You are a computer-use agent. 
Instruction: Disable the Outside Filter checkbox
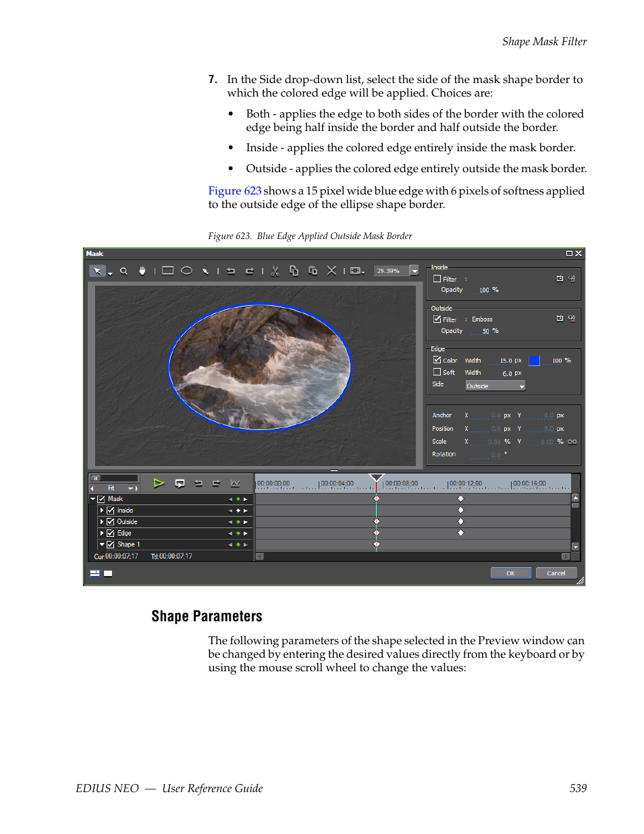pyautogui.click(x=437, y=319)
